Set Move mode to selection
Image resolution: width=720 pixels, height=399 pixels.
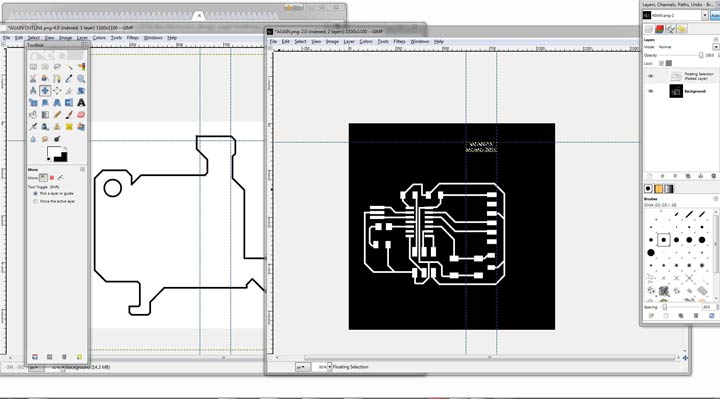coord(52,178)
